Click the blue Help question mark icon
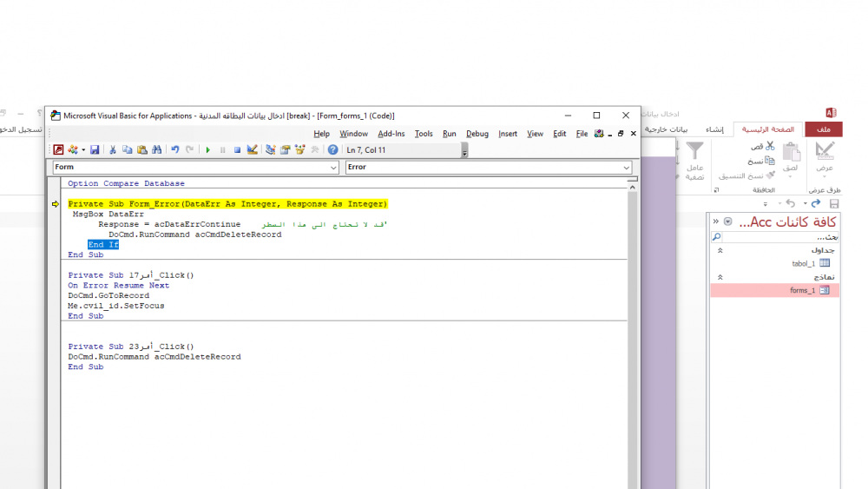Image resolution: width=868 pixels, height=489 pixels. 332,149
